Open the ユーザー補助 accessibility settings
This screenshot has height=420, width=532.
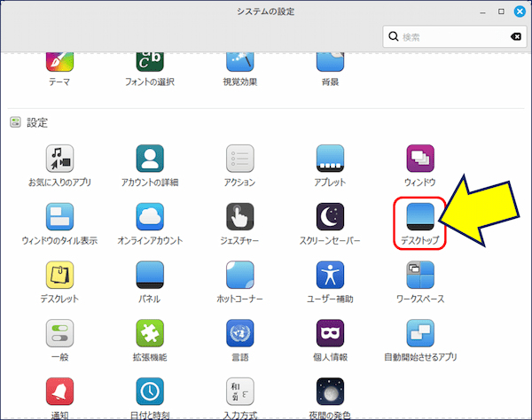[x=331, y=276]
